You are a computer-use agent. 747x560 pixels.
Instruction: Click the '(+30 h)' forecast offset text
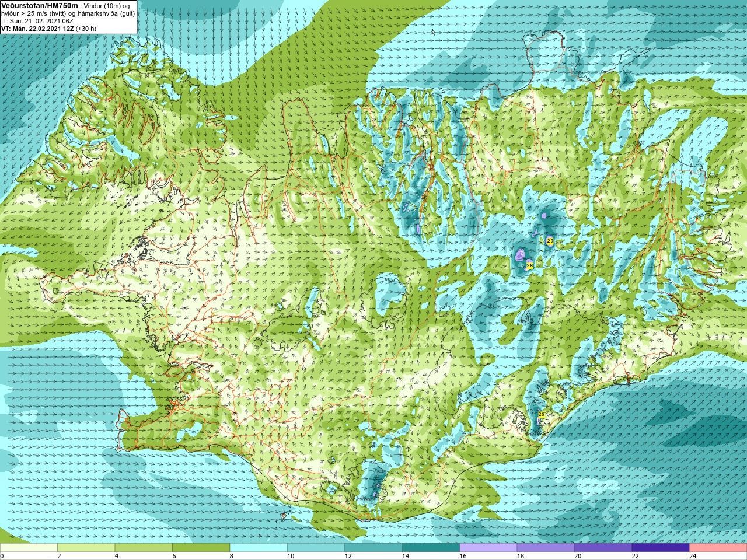pyautogui.click(x=86, y=29)
